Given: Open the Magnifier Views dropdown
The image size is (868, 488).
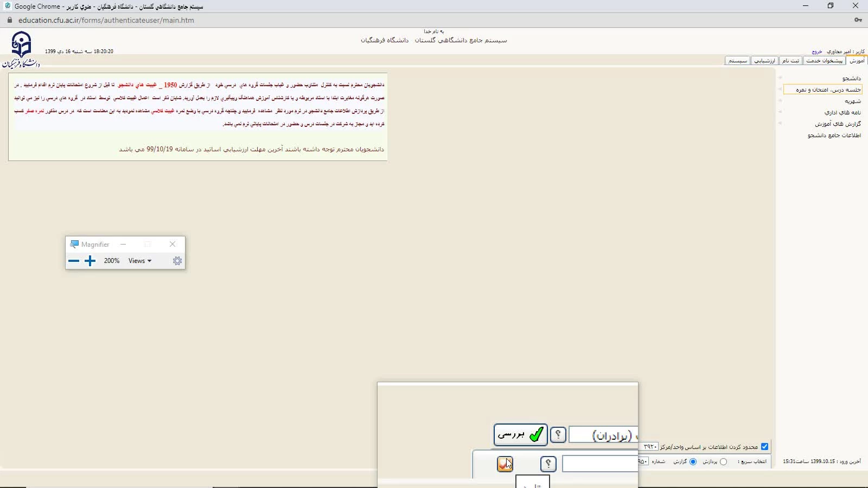Looking at the screenshot, I should (x=140, y=261).
